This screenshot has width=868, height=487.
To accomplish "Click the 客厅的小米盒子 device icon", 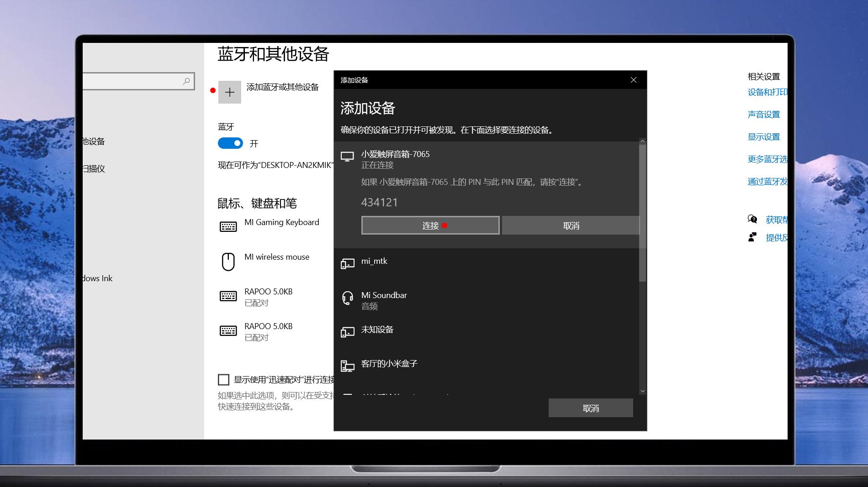I will coord(348,366).
